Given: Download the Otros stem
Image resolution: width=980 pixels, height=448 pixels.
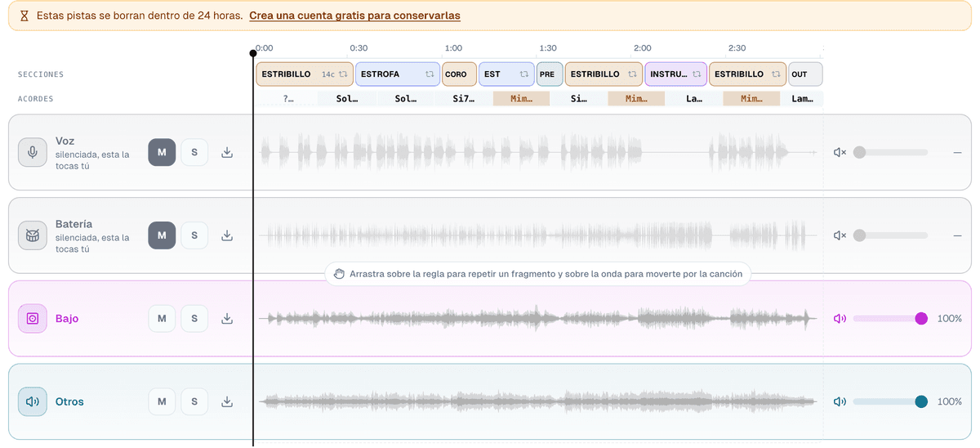Looking at the screenshot, I should (227, 401).
